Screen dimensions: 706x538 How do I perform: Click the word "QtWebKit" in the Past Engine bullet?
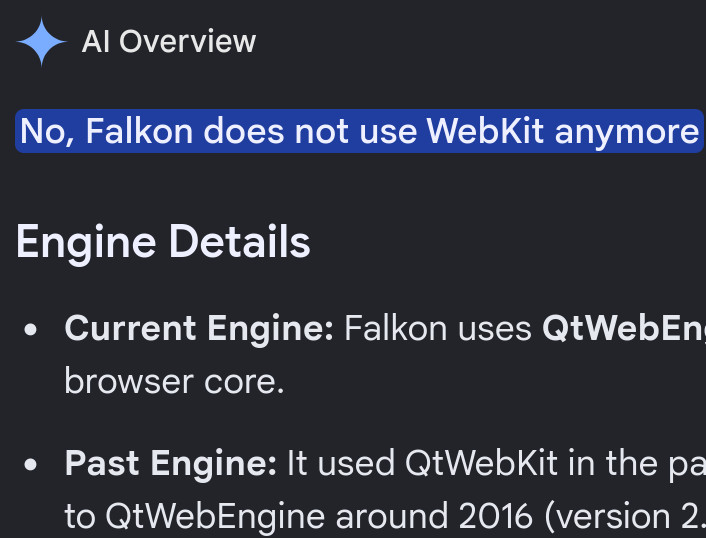tap(481, 464)
